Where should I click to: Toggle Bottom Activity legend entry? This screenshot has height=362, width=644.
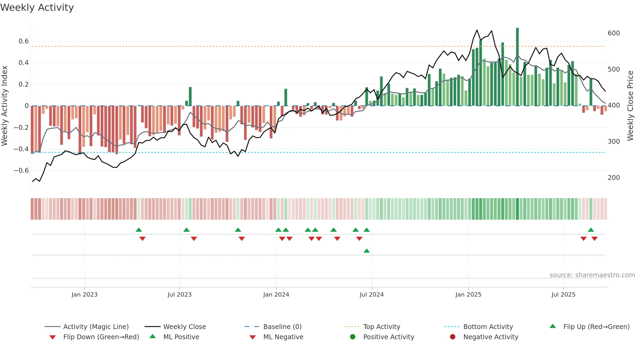[479, 327]
